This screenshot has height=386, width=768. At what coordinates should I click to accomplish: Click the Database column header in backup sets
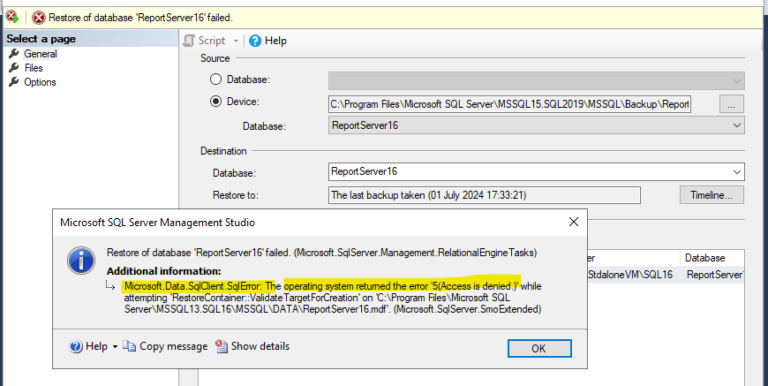704,258
